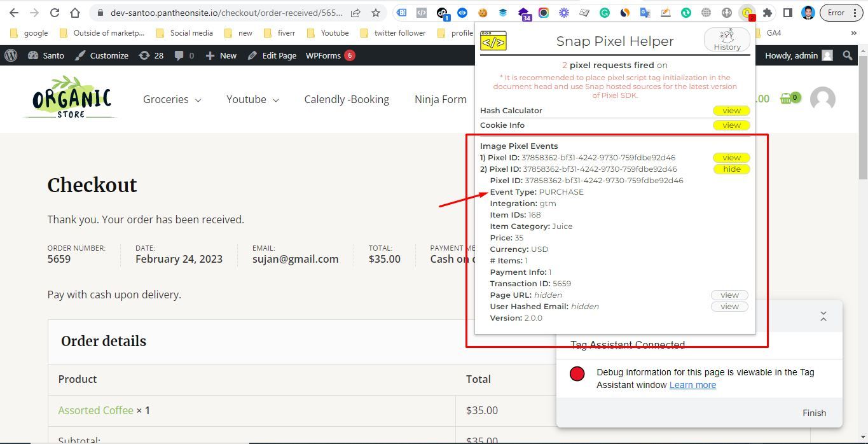
Task: Toggle the browser side panel
Action: click(788, 13)
